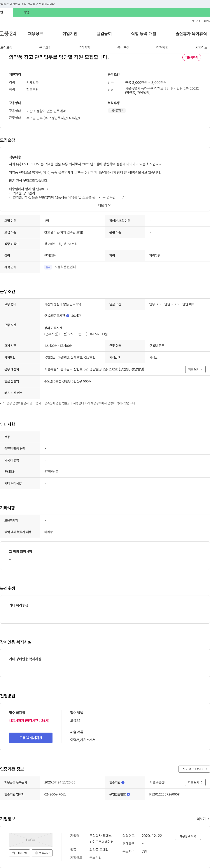Viewport: 210px width, 868px height.
Task: Click the 관심기업 star button
Action: click(19, 853)
